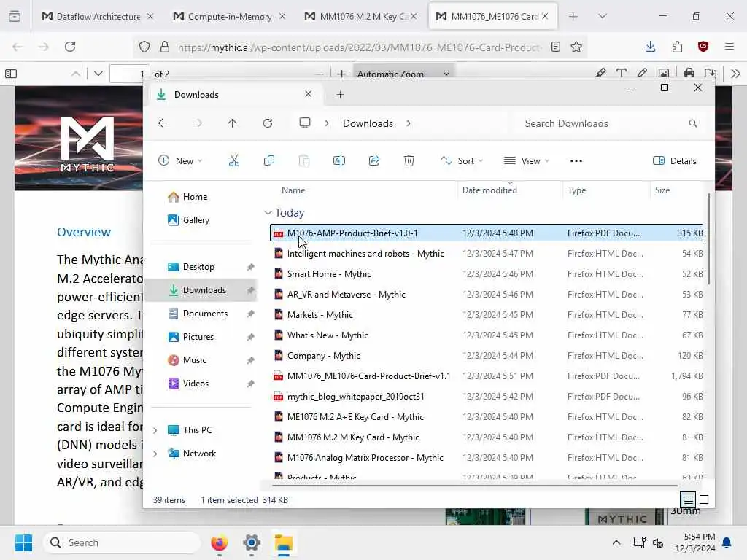Click the PDF viewer print icon

[689, 74]
